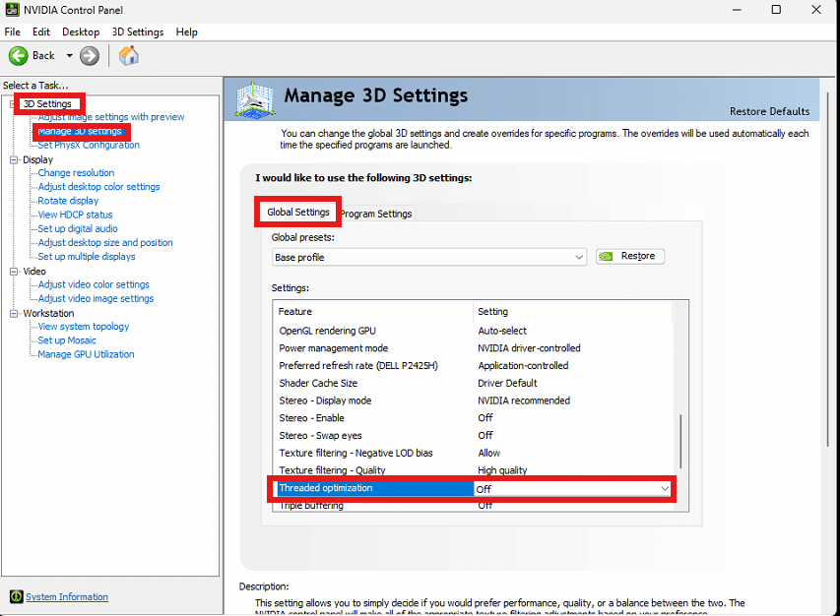840x616 pixels.
Task: Click the 3D Settings tree category label
Action: (47, 104)
